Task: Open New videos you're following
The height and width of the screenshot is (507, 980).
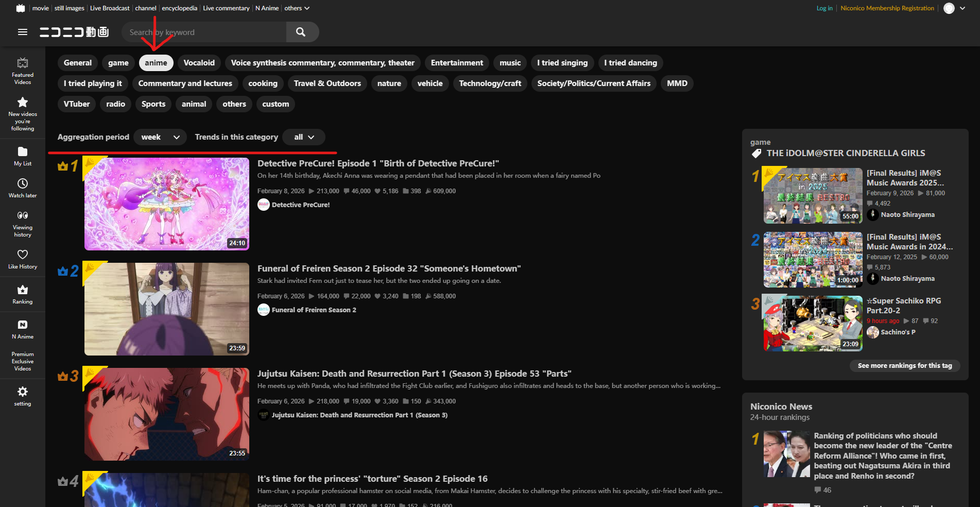Action: 23,114
